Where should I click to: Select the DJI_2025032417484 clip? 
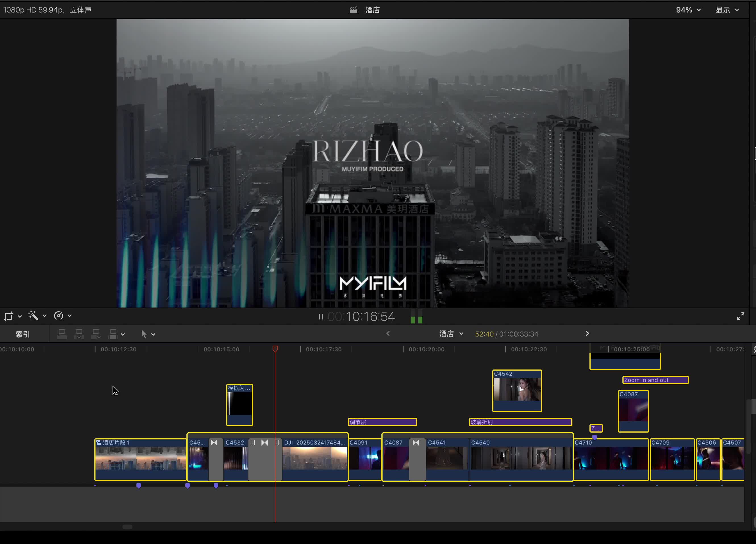pyautogui.click(x=314, y=459)
